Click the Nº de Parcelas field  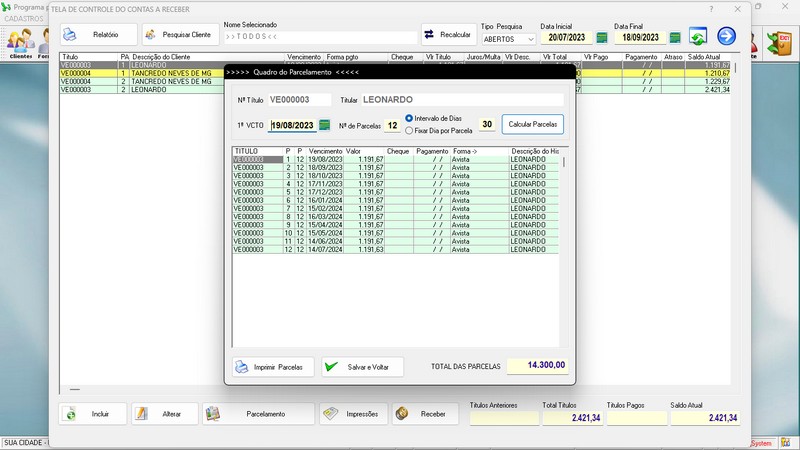392,125
